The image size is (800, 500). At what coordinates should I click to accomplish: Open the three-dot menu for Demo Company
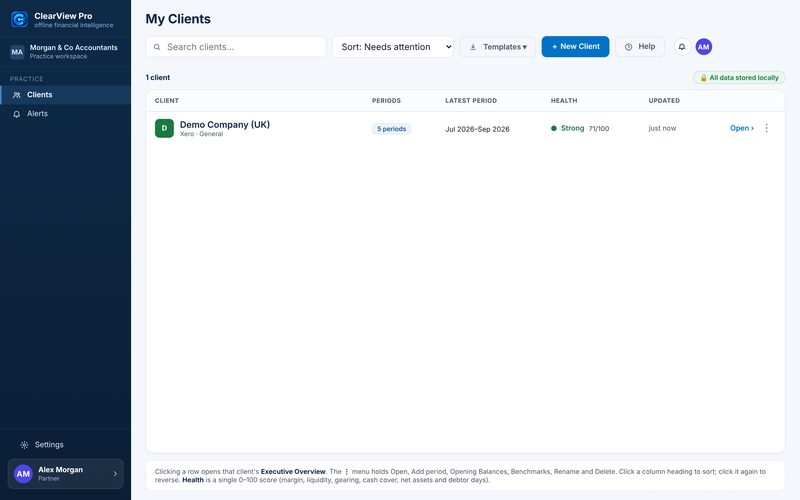pyautogui.click(x=766, y=128)
